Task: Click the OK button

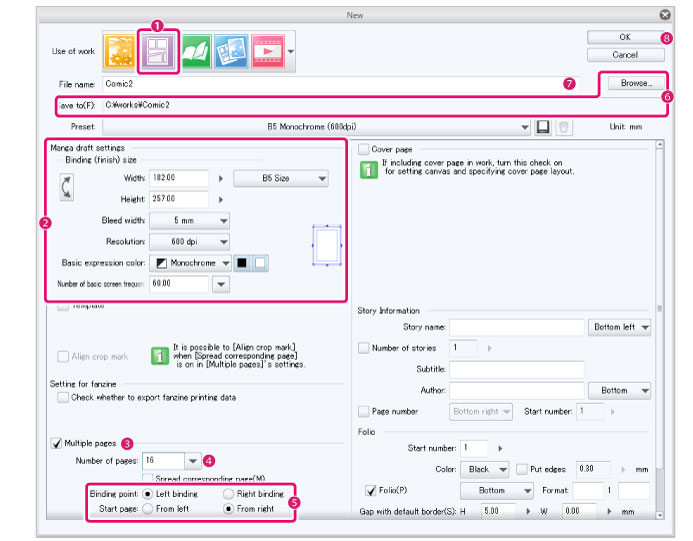Action: tap(625, 37)
